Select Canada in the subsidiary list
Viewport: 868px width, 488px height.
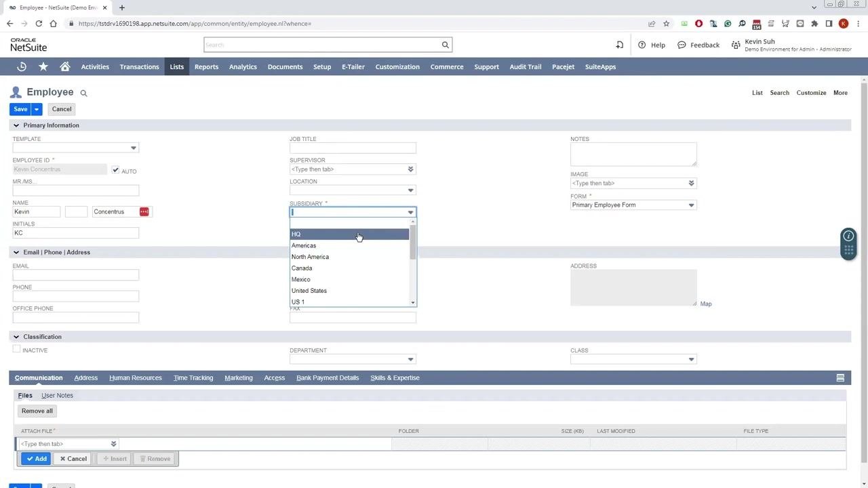(350, 268)
